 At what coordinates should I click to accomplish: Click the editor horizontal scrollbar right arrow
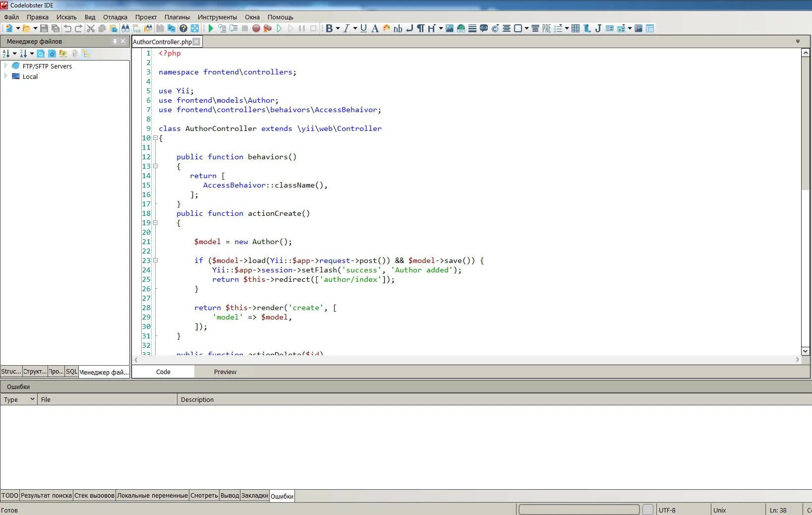click(x=797, y=360)
